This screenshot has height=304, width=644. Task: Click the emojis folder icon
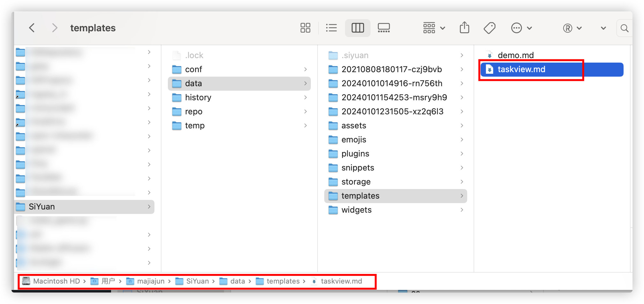[333, 140]
